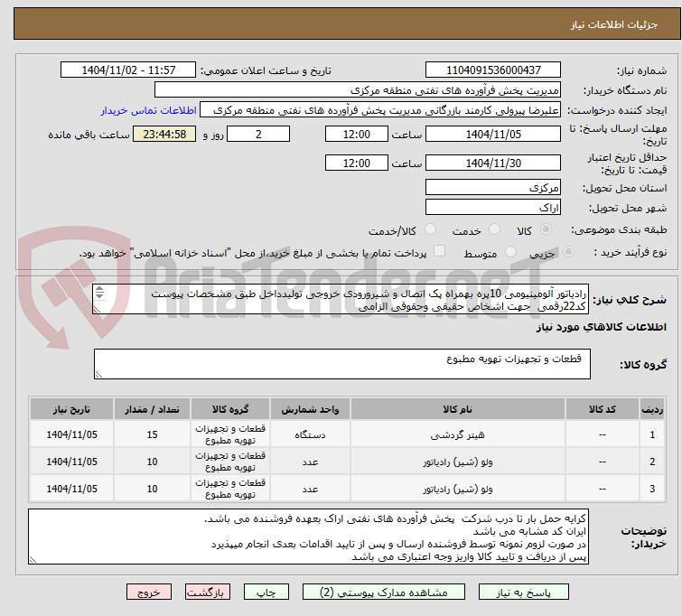
Task: Click the quantity 15 cell in row 1
Action: coord(152,434)
